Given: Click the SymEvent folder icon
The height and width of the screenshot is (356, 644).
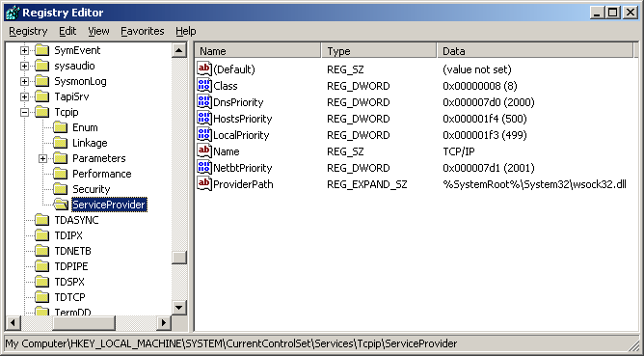Looking at the screenshot, I should [41, 50].
